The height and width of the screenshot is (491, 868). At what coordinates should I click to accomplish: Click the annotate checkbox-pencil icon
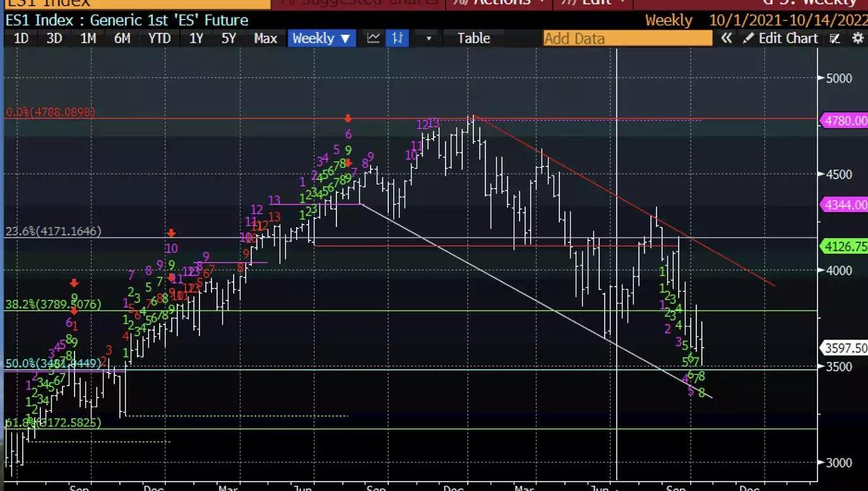(835, 38)
